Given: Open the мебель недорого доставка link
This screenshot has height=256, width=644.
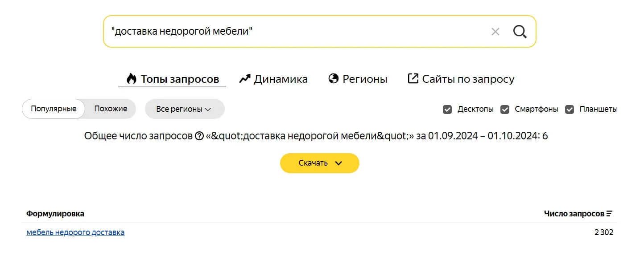Looking at the screenshot, I should click(x=75, y=232).
